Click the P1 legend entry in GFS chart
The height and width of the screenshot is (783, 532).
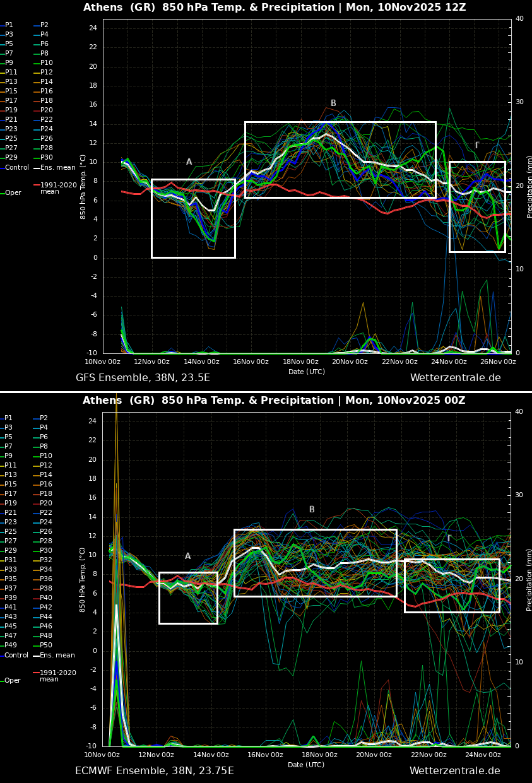pos(9,25)
